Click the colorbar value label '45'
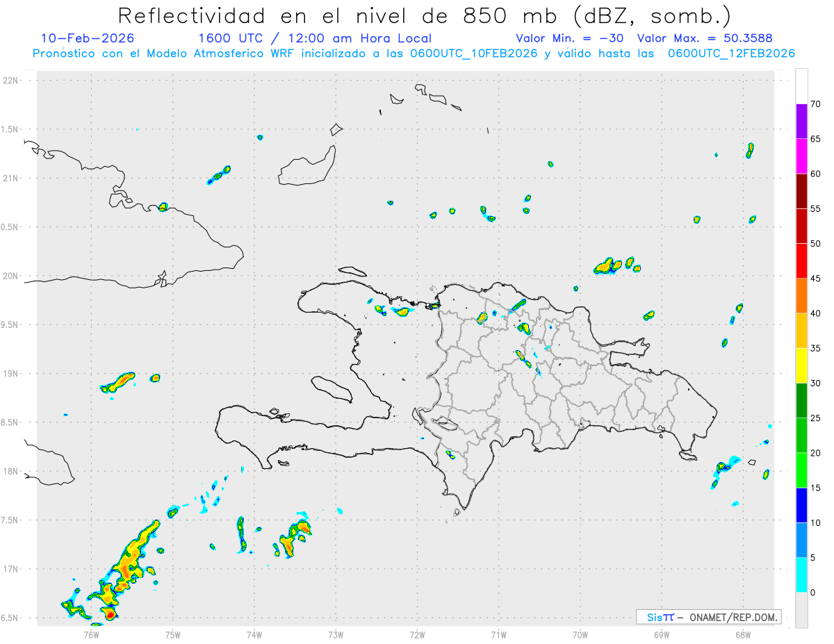The image size is (834, 644). click(816, 279)
